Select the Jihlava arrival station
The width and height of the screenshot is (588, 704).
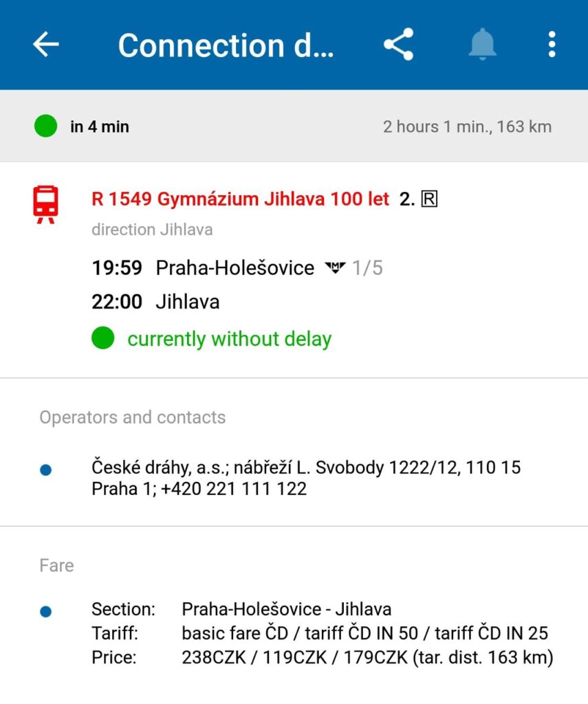(187, 302)
